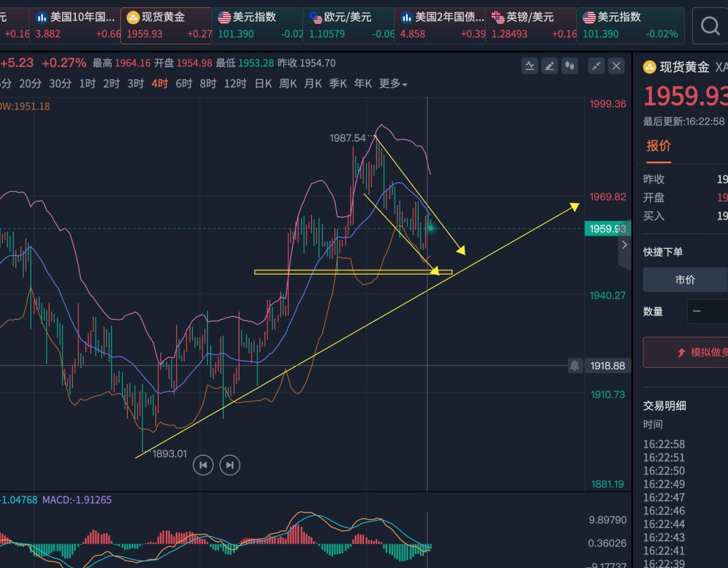Click the 1893.01 low price label

pos(169,454)
